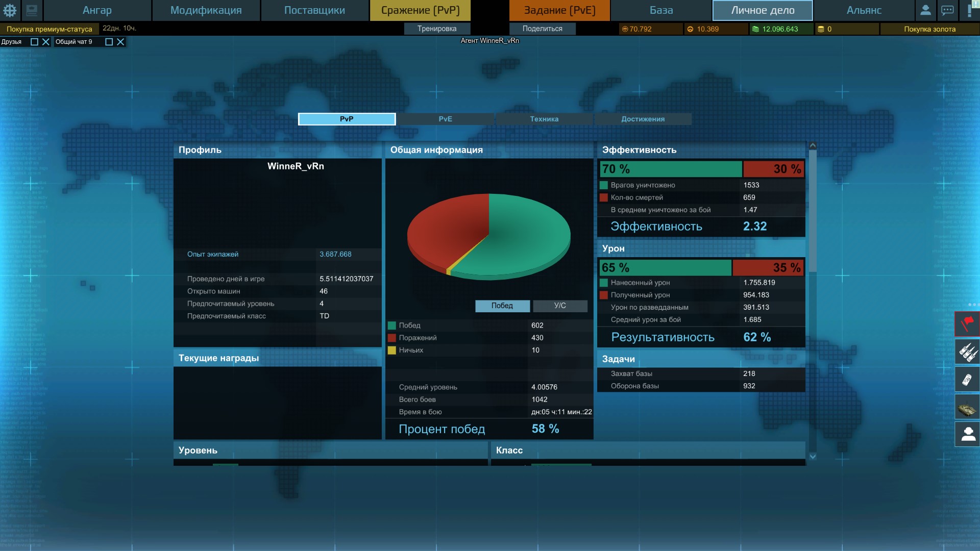Maximize the Друзья chat panel checkbox
The width and height of the screenshot is (980, 551).
pyautogui.click(x=34, y=42)
